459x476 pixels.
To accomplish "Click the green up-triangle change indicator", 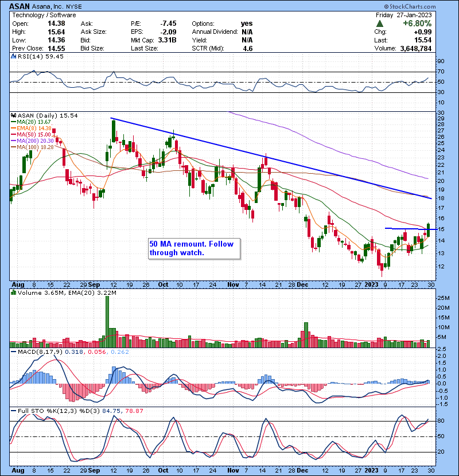I will [379, 24].
